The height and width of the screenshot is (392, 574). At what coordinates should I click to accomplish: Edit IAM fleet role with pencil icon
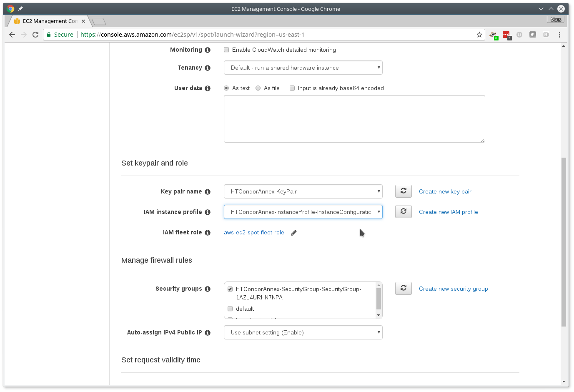point(294,233)
